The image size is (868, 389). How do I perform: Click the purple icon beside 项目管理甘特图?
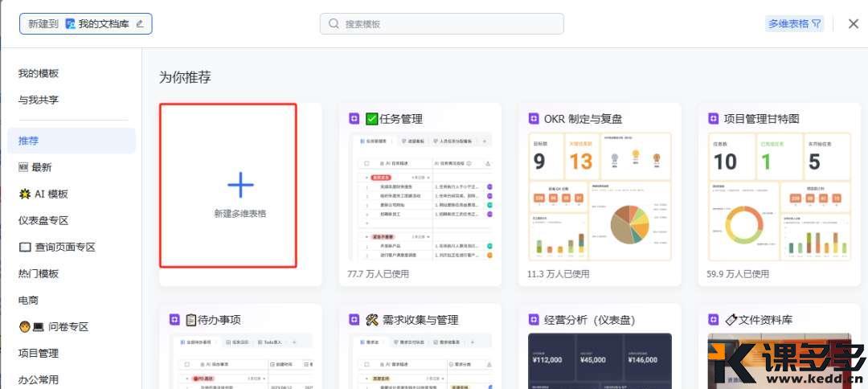714,118
